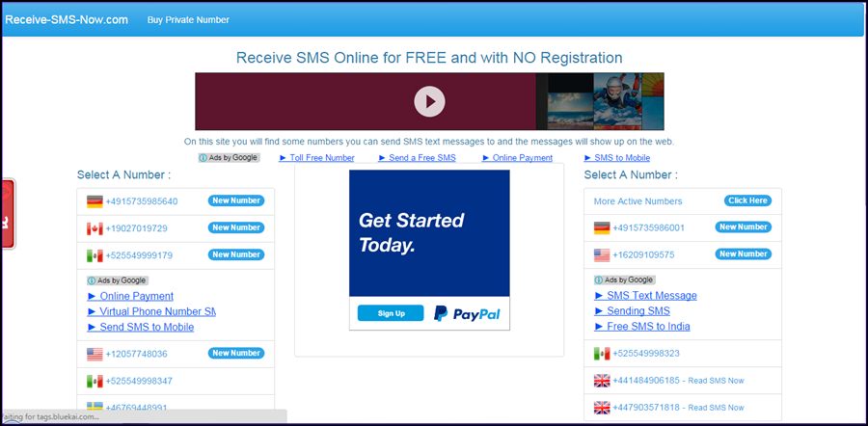868x426 pixels.
Task: Click the US flag beside +16209109575
Action: [x=602, y=255]
